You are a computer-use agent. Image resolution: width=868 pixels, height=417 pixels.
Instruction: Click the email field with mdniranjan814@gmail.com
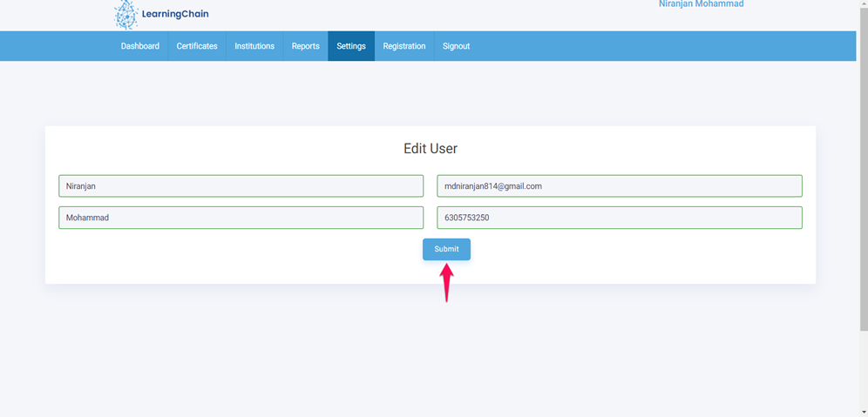tap(619, 186)
